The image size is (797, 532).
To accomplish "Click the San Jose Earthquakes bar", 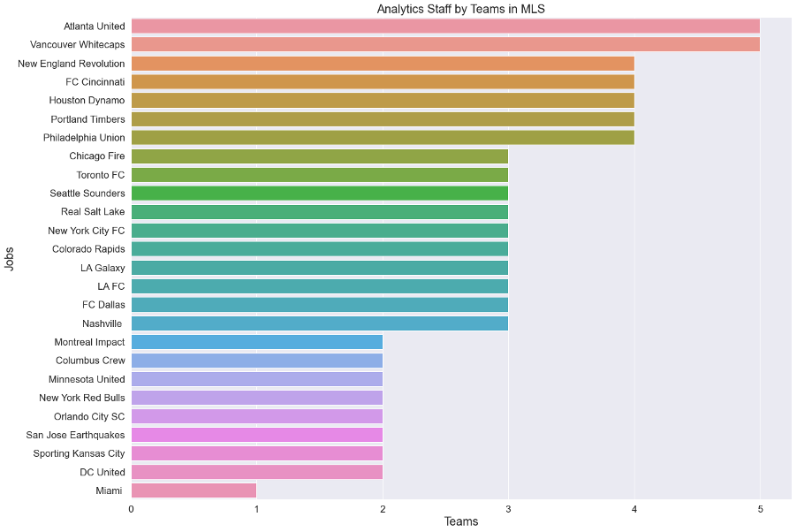I will click(257, 436).
